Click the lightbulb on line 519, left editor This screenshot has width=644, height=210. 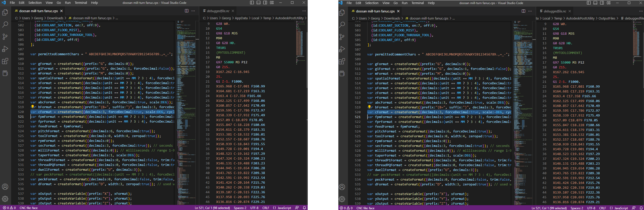click(x=33, y=107)
